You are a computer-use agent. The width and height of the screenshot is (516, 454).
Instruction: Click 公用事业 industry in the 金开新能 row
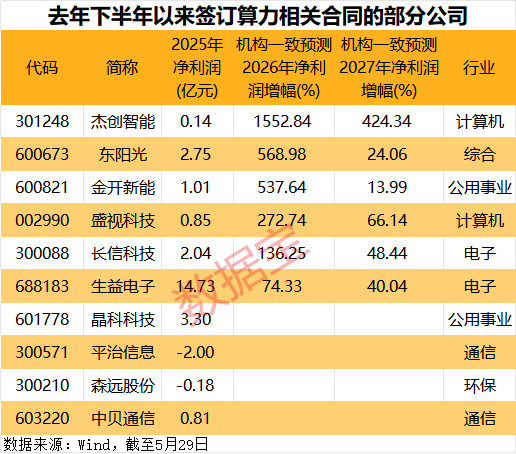tap(479, 187)
